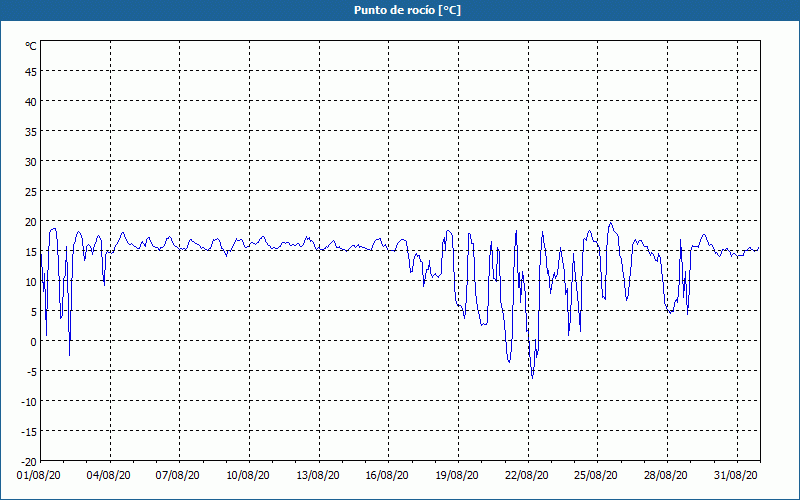This screenshot has height=500, width=800.
Task: Click the 22/08/20 date label
Action: pyautogui.click(x=527, y=475)
